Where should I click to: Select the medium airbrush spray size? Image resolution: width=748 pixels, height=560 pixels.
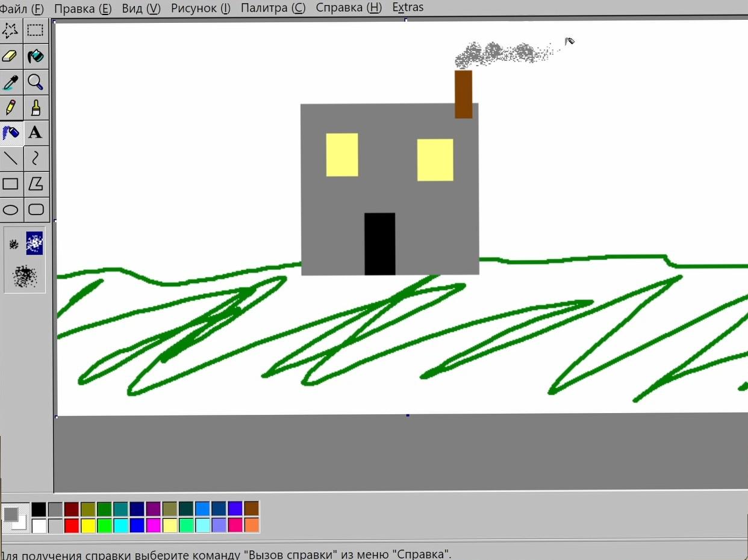34,243
